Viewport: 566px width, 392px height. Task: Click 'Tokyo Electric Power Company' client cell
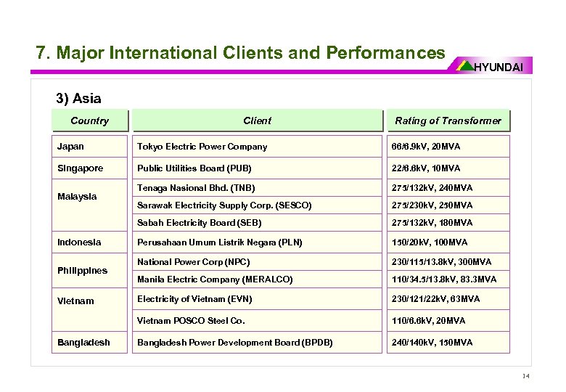(257, 146)
